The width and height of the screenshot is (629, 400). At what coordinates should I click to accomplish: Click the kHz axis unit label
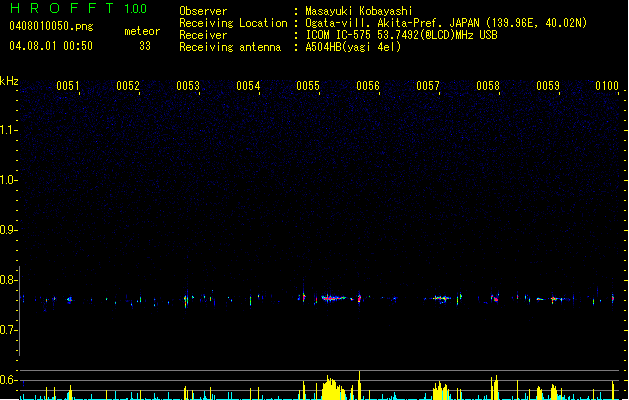click(9, 81)
